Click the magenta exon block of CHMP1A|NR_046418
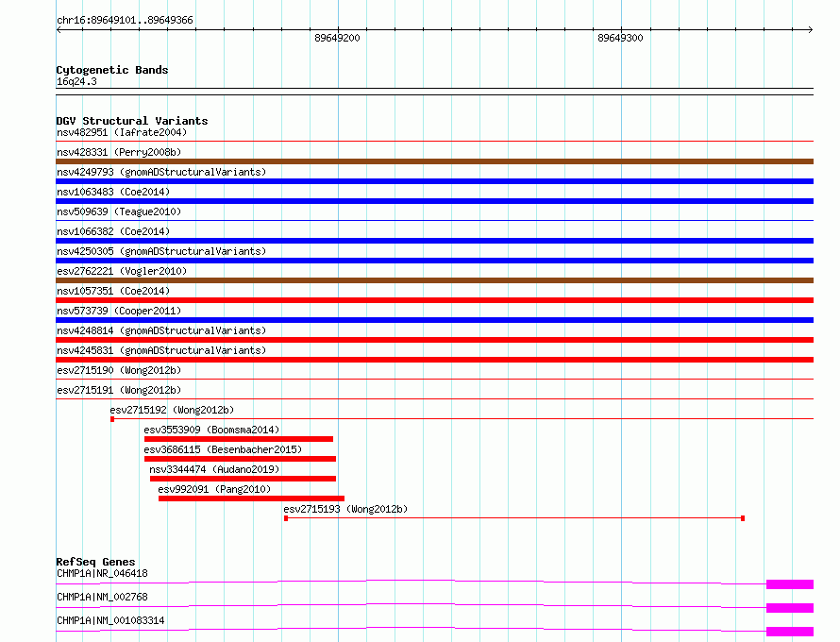The image size is (840, 642). point(790,584)
